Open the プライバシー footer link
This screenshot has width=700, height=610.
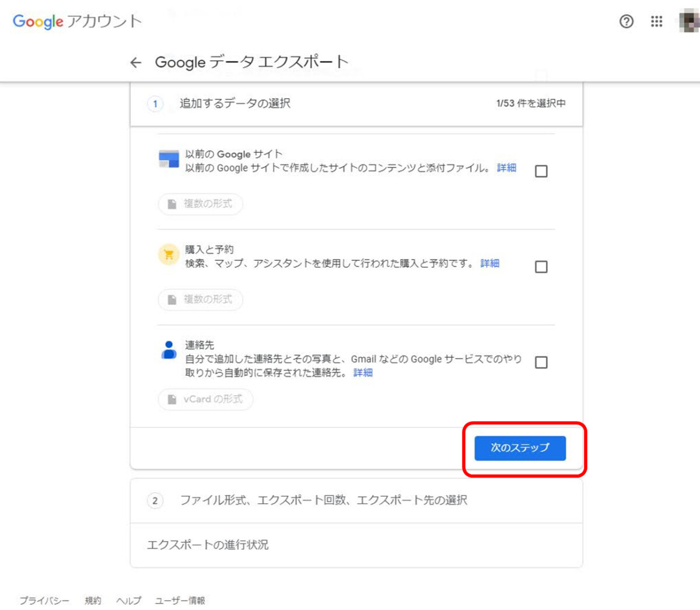click(x=44, y=600)
